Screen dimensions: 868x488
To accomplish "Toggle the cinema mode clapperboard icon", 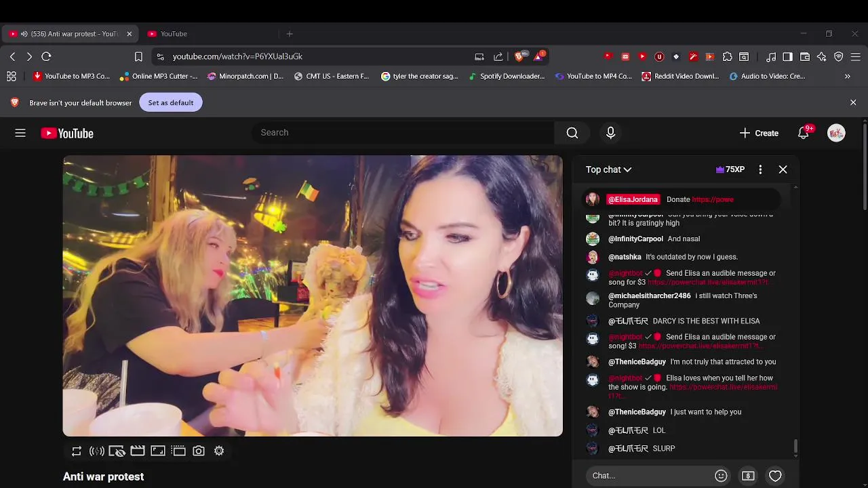I will coord(138,451).
